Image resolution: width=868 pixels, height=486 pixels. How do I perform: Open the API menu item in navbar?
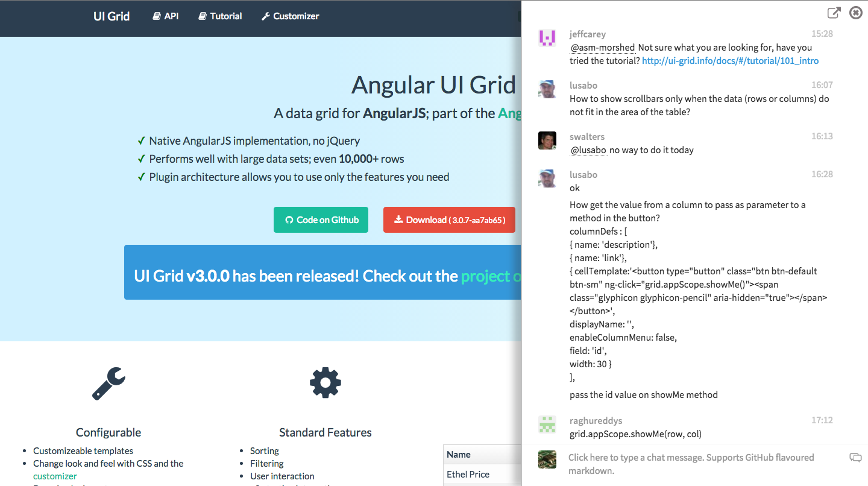(165, 16)
